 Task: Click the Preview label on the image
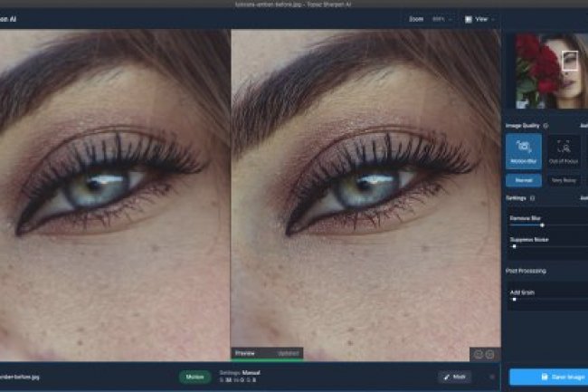point(245,353)
